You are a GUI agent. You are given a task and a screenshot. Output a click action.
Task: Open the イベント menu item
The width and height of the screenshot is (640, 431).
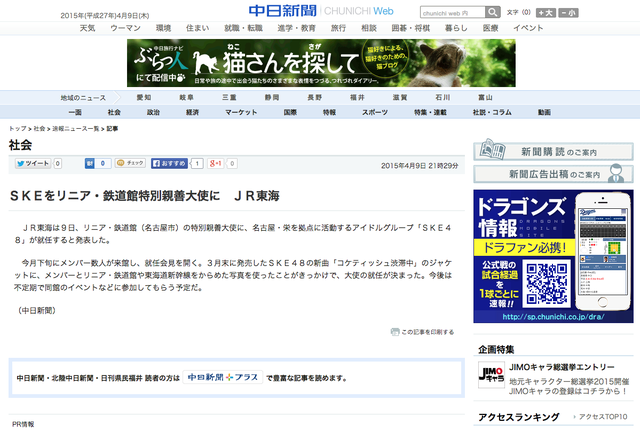(x=528, y=28)
